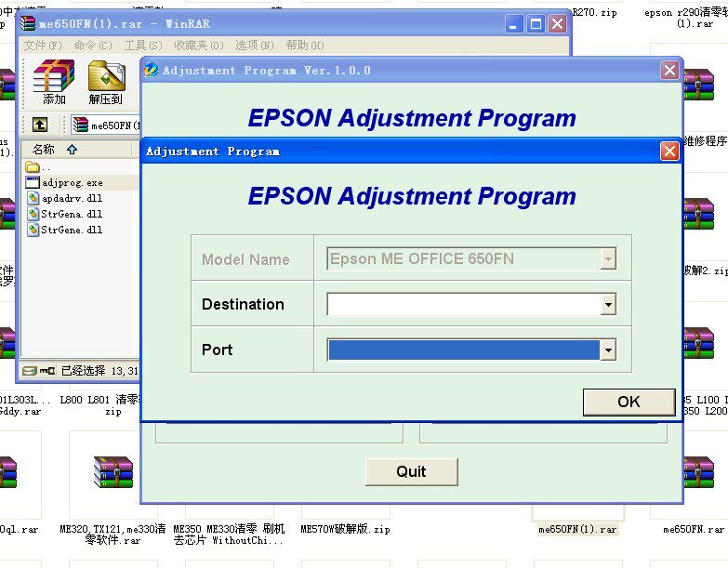Image resolution: width=728 pixels, height=568 pixels.
Task: Click the OK button
Action: [x=629, y=402]
